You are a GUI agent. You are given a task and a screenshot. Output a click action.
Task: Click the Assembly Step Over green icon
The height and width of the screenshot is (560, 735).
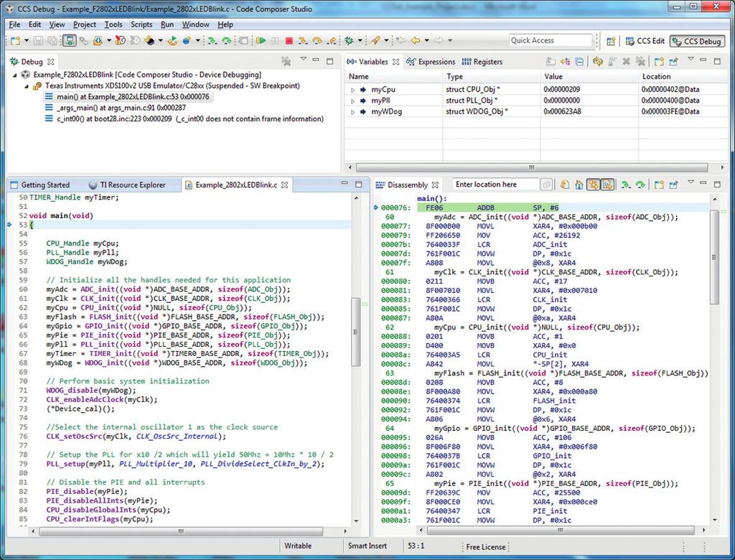(226, 41)
